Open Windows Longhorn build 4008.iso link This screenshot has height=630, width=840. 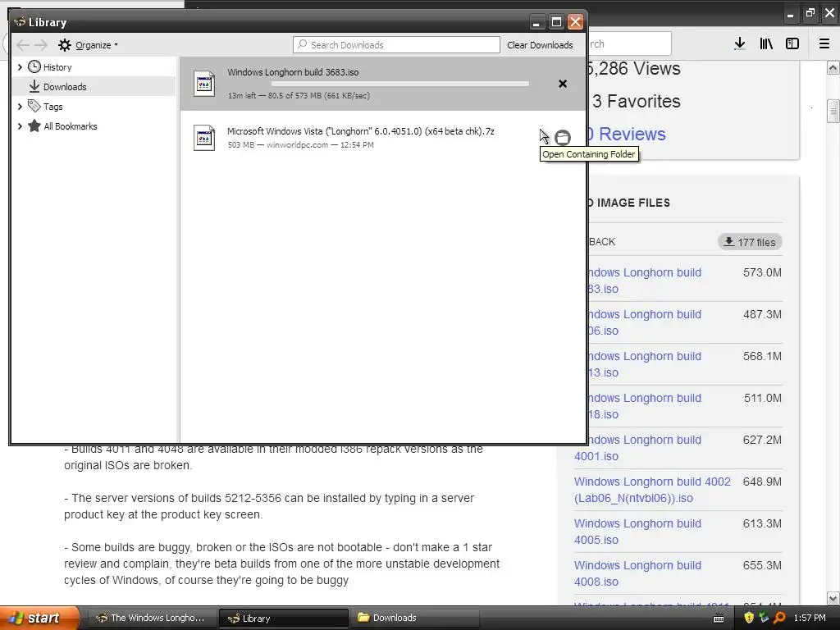coord(637,573)
